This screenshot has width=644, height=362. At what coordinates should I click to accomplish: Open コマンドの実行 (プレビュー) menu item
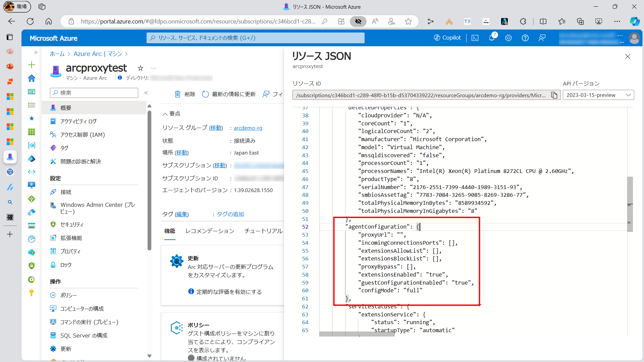point(94,322)
